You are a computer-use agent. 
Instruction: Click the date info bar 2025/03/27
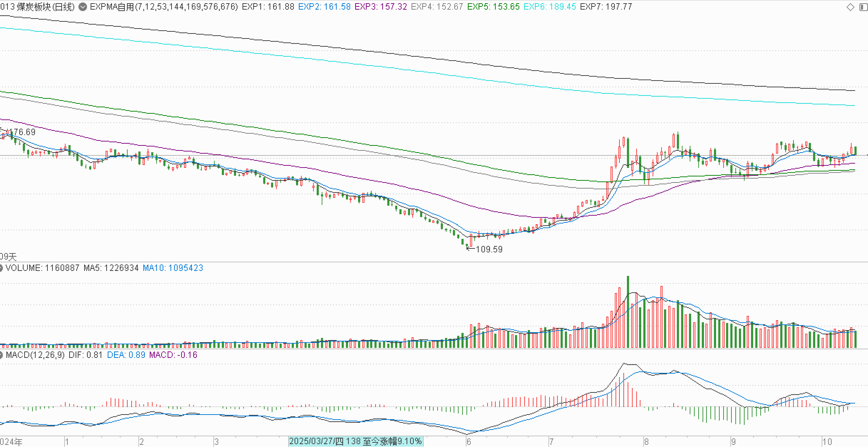(x=355, y=441)
